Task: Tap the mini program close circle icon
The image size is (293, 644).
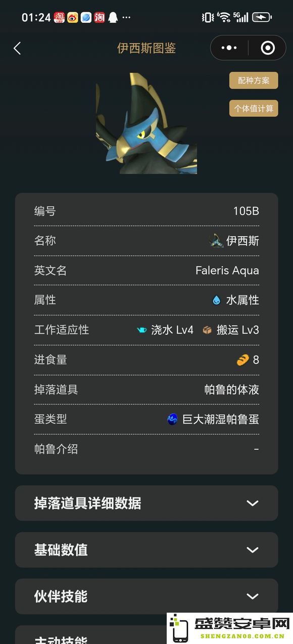Action: tap(268, 48)
